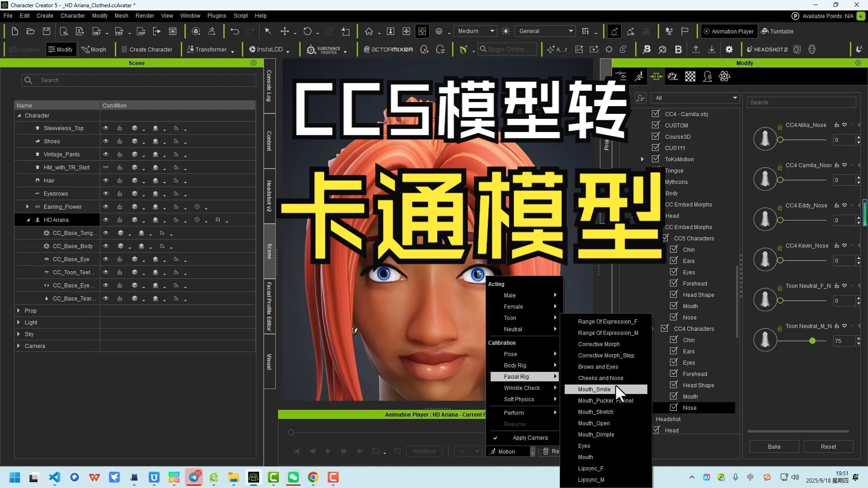
Task: Toggle the CC5 Characters Head Shape checkbox
Action: coord(674,294)
